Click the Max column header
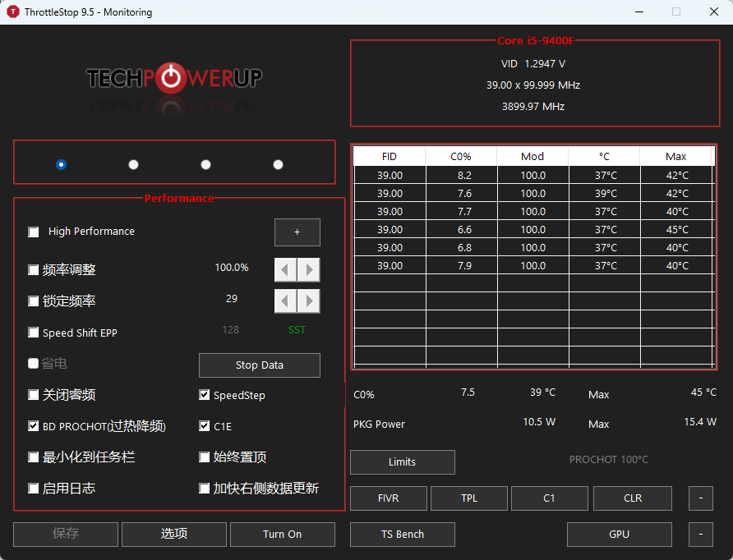Screen dimensions: 733x560 (676, 157)
